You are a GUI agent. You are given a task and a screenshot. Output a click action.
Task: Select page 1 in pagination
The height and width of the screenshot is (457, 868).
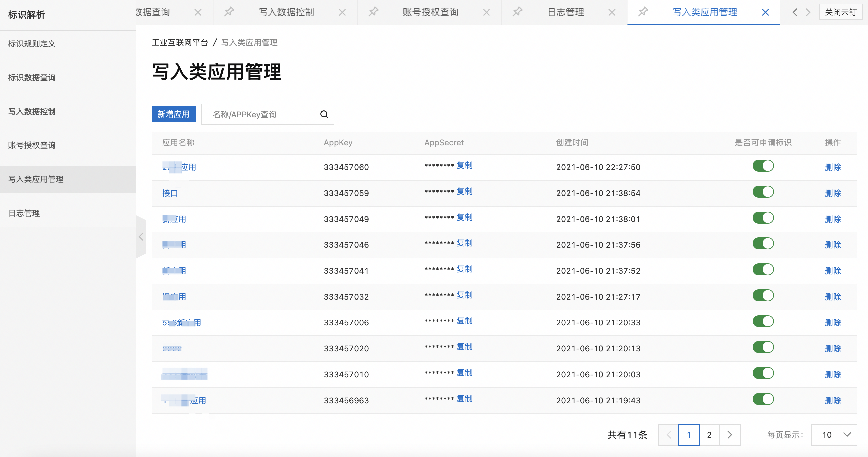point(689,435)
